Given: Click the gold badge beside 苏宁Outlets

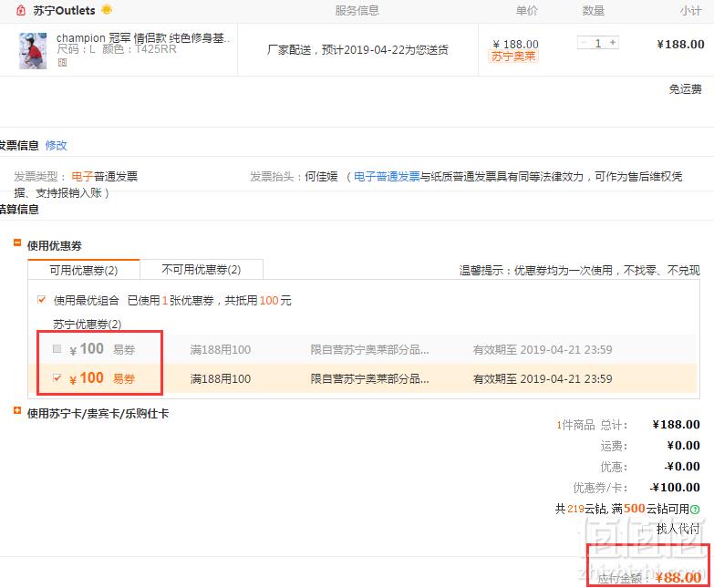Looking at the screenshot, I should (x=107, y=9).
